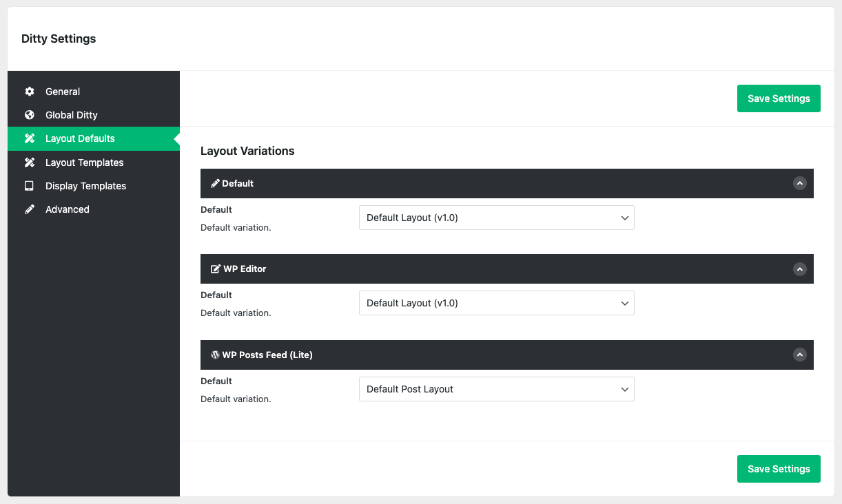842x504 pixels.
Task: Click the Advanced pencil icon
Action: point(30,209)
